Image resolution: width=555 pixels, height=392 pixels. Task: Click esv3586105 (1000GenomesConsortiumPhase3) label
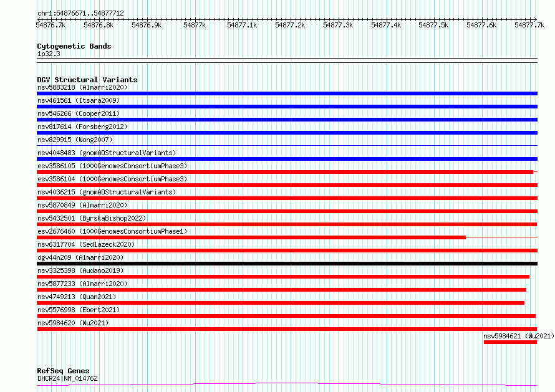point(112,166)
